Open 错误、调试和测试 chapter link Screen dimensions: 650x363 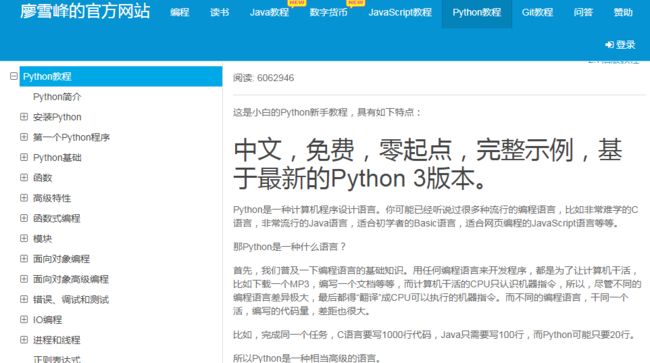[x=71, y=299]
